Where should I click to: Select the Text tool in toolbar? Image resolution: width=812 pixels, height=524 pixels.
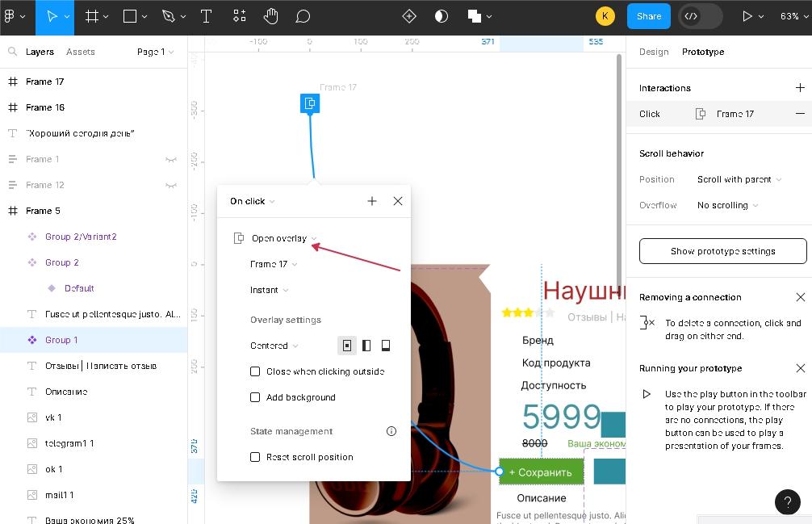coord(206,16)
